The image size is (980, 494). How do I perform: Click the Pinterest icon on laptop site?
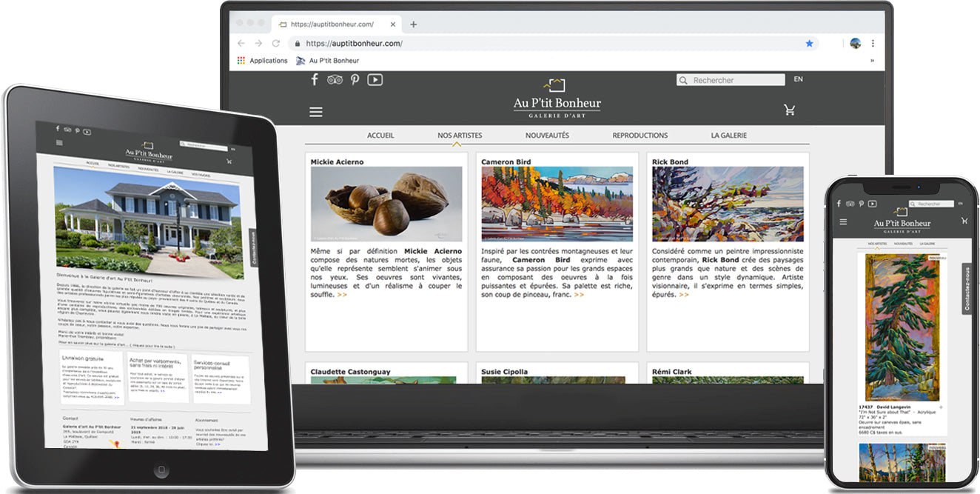(x=355, y=80)
